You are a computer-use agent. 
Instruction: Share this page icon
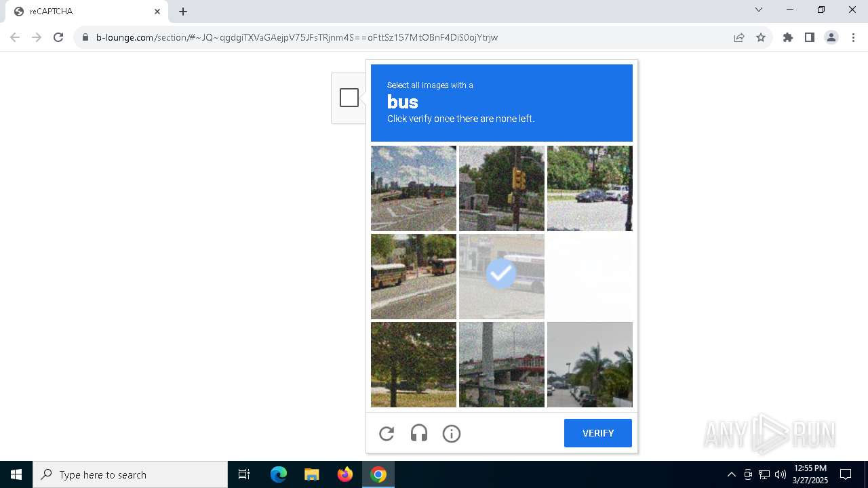click(x=739, y=37)
